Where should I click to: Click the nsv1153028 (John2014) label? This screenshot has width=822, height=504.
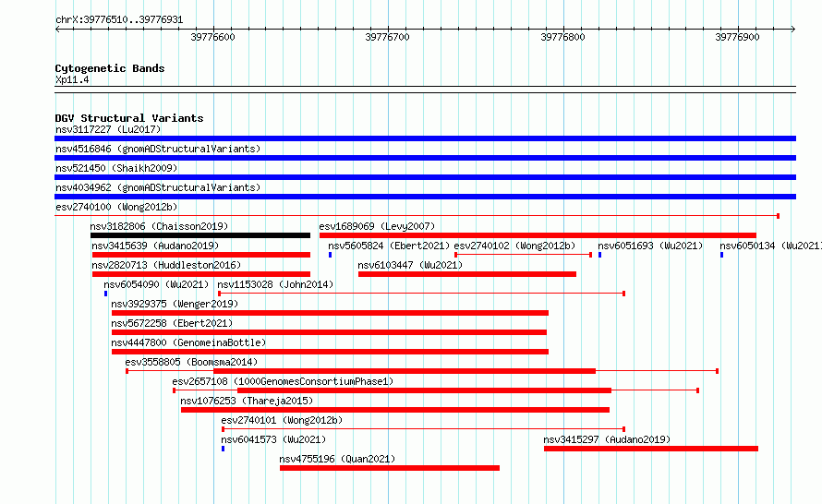[x=275, y=284]
